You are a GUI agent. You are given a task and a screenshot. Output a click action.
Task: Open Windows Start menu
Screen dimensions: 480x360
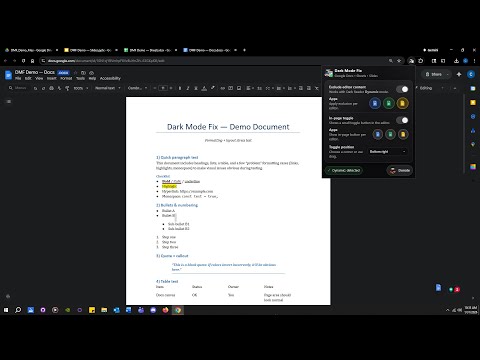6,310
